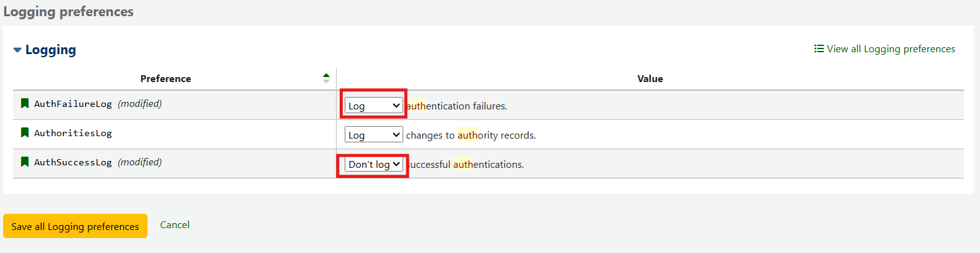
Task: Click the 'changes to authority records' description
Action: [471, 136]
